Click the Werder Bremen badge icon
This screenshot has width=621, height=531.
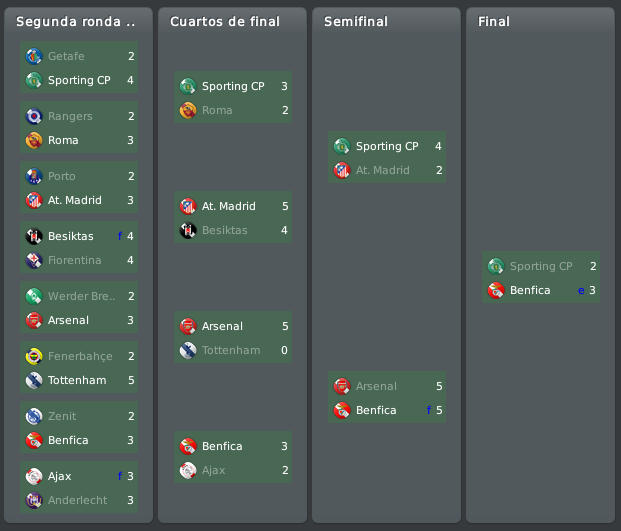[x=34, y=296]
